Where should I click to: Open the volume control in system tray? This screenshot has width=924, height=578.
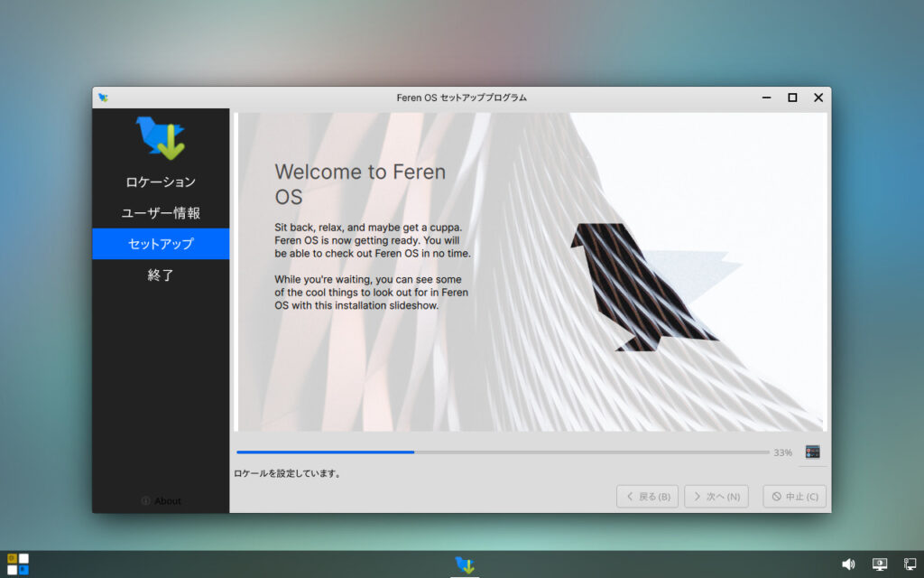coord(848,564)
